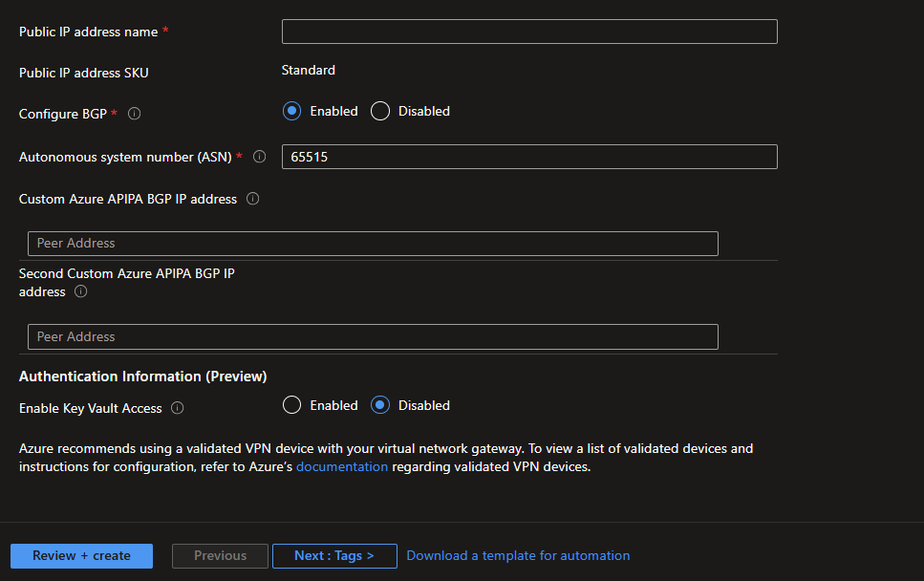The width and height of the screenshot is (924, 581).
Task: Click the second Peer Address field
Action: (373, 337)
